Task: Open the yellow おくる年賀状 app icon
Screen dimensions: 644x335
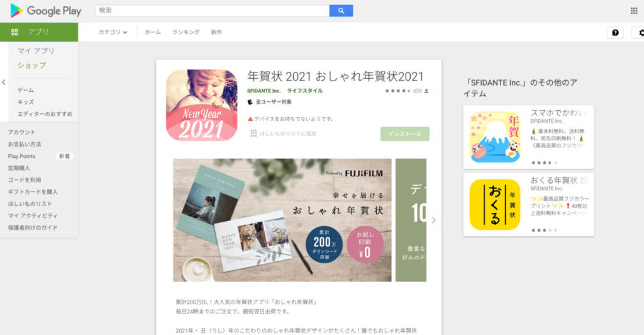Action: coord(494,204)
